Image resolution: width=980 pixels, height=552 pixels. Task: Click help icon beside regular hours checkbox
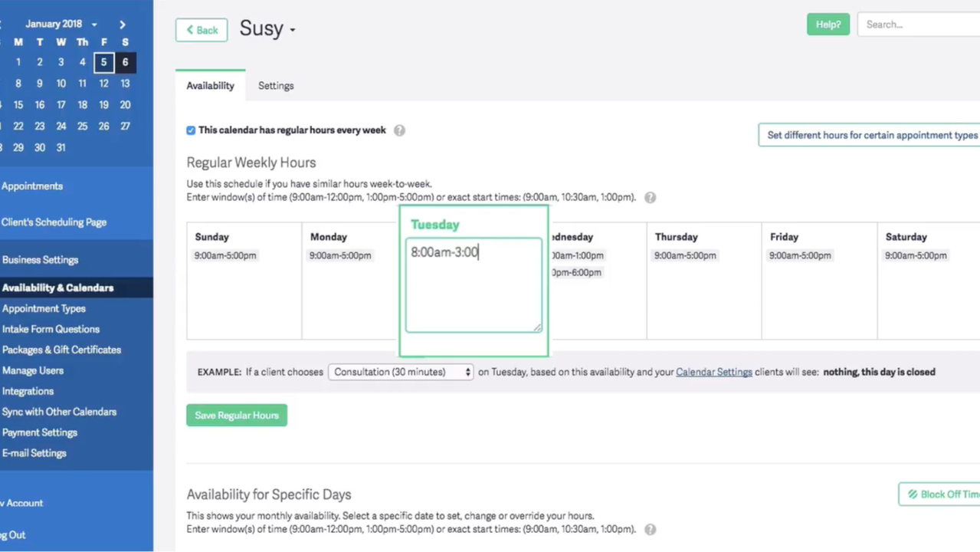(x=399, y=130)
